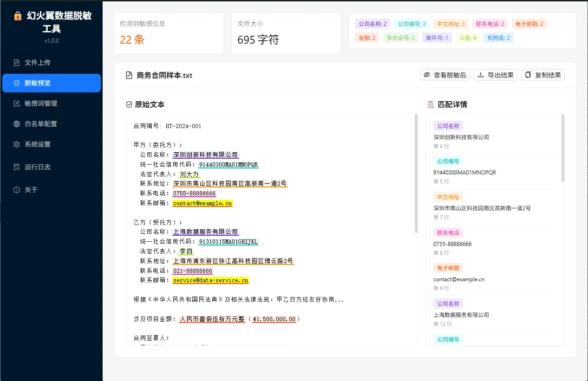
Task: Open the 敏感词管理 menu item
Action: coord(52,103)
